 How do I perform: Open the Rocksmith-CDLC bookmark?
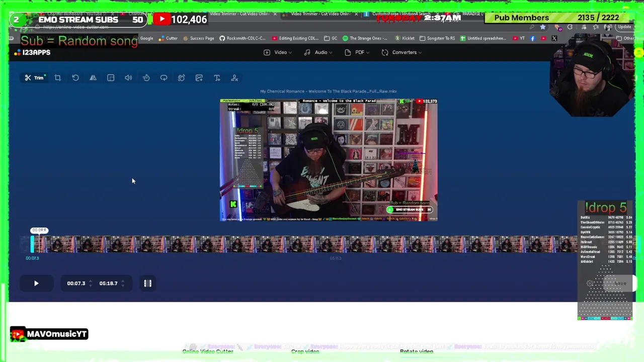click(243, 38)
